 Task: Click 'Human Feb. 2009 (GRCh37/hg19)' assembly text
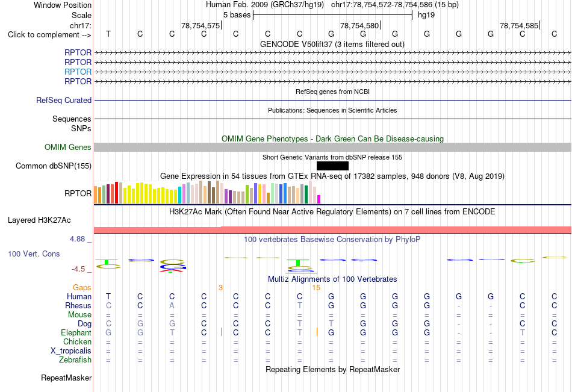point(265,5)
